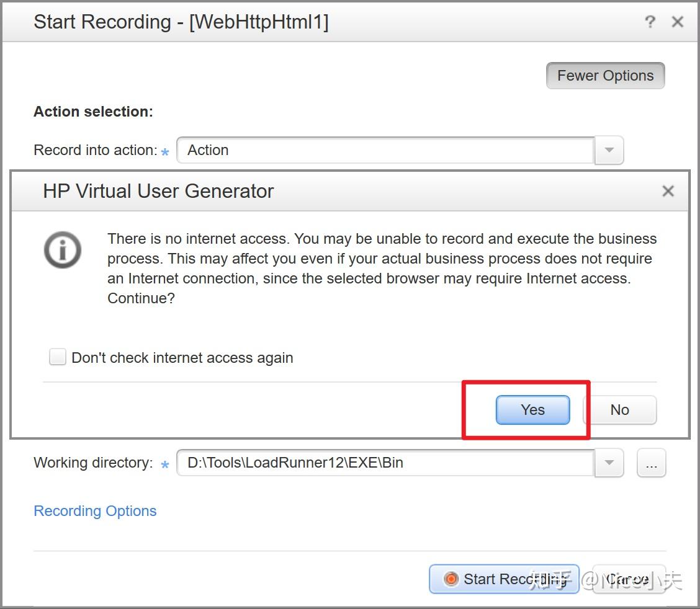Click the Record into action field
The width and height of the screenshot is (700, 609).
pos(385,150)
